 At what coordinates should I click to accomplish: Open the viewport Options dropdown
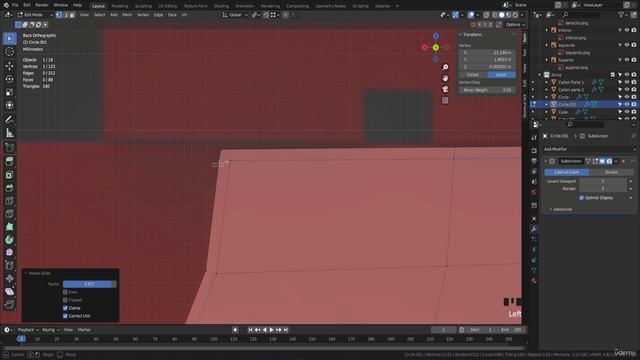pos(515,24)
